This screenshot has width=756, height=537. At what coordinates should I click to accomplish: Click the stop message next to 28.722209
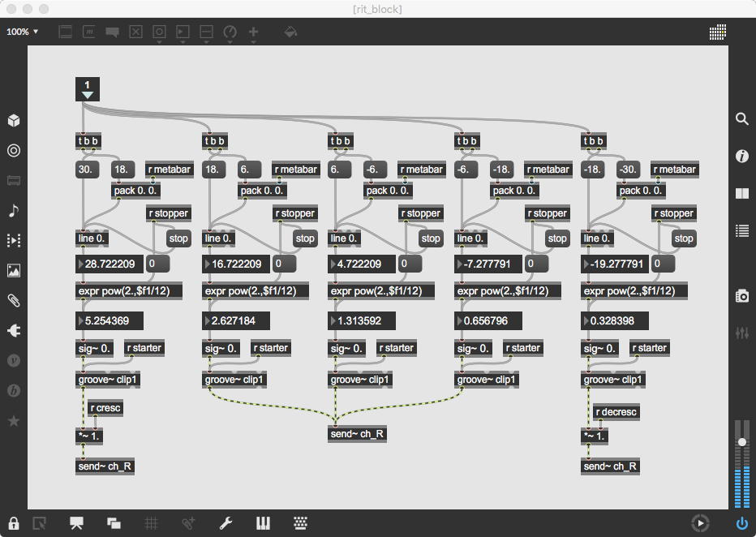click(x=178, y=238)
